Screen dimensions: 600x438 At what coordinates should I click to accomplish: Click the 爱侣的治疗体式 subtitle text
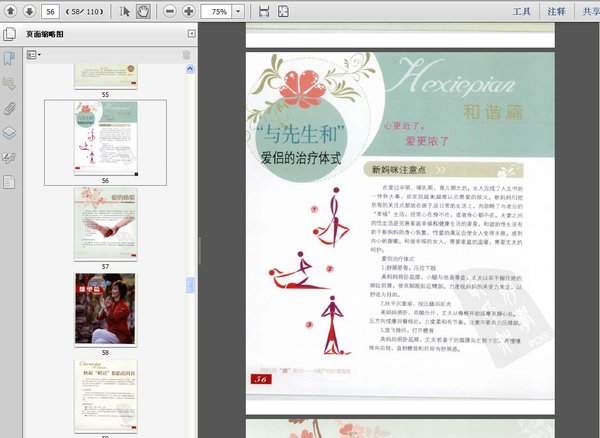(301, 158)
